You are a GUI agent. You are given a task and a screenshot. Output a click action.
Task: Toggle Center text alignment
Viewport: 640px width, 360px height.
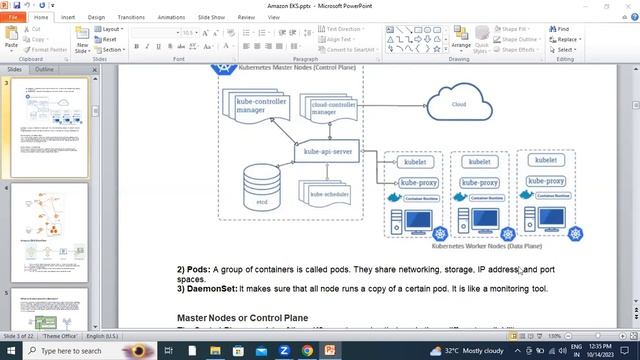(x=257, y=46)
